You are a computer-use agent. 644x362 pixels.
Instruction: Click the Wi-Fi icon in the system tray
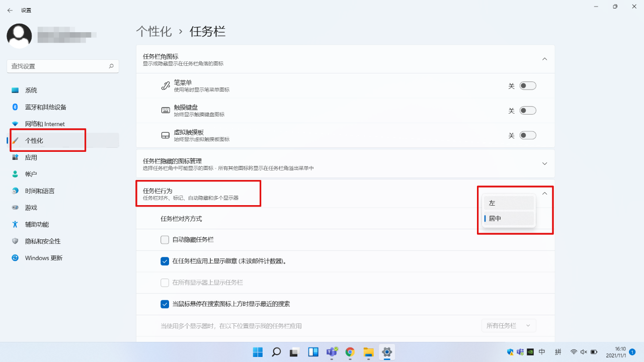coord(574,352)
